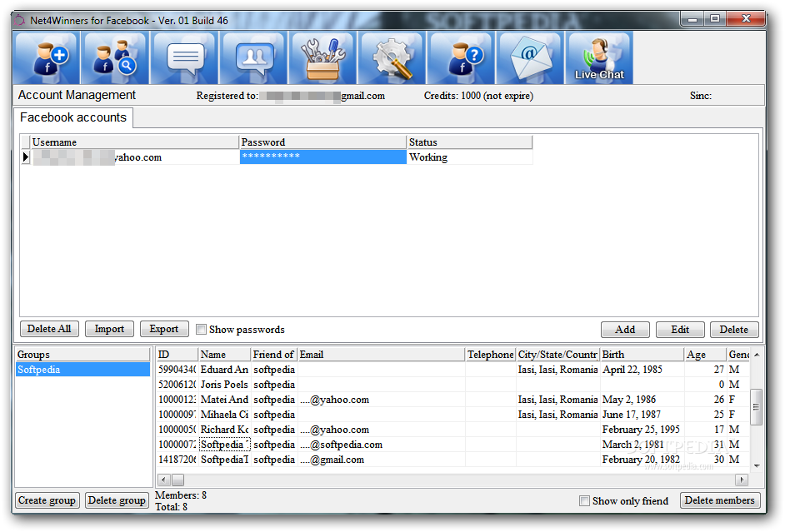Click the April 22, 1985 birth cell
Viewport: 785px width, 532px height.
642,370
